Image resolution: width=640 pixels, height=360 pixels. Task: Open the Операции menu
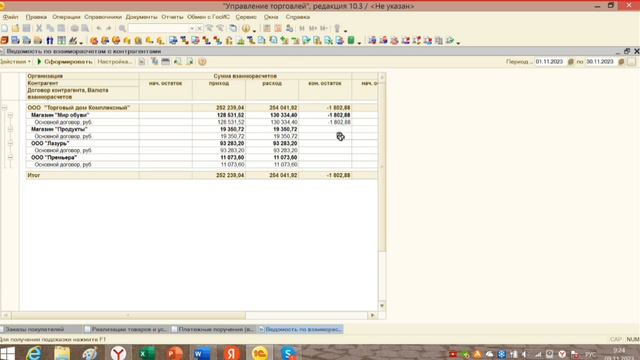[66, 17]
